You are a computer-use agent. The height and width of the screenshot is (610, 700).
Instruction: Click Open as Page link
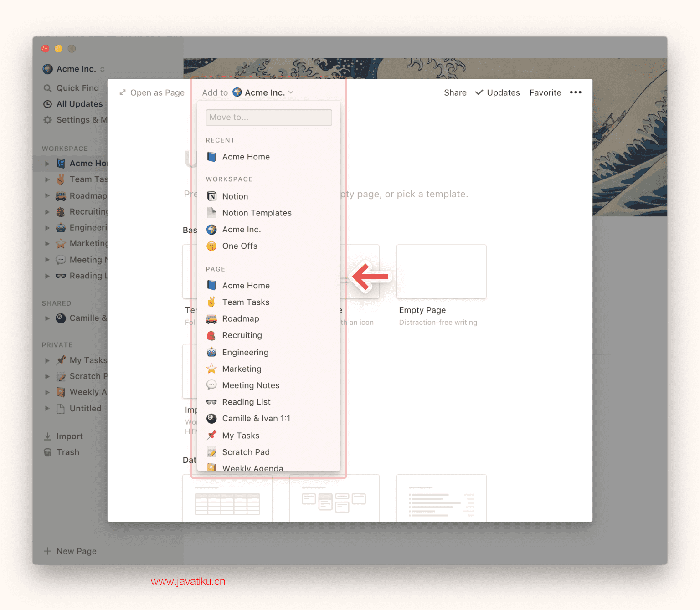pyautogui.click(x=152, y=92)
